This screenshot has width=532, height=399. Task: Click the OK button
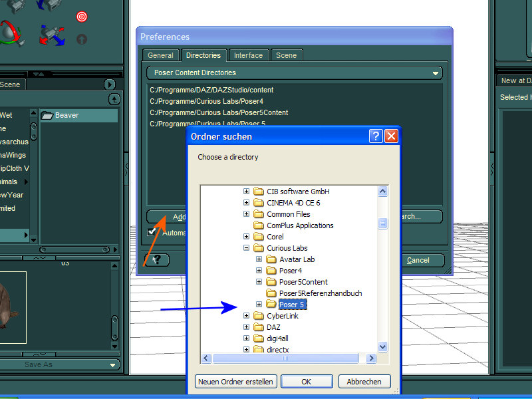[x=307, y=382]
